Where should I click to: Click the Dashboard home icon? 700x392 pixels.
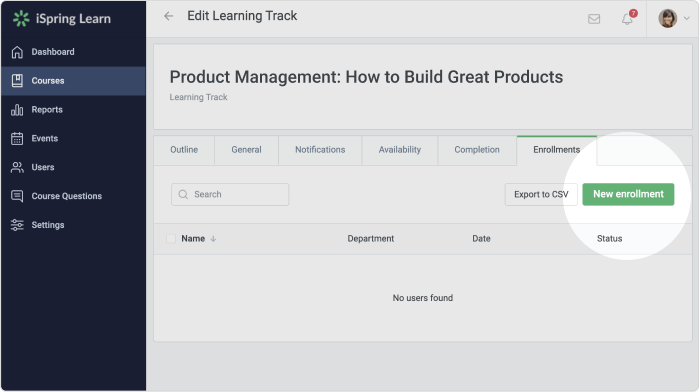pyautogui.click(x=17, y=52)
